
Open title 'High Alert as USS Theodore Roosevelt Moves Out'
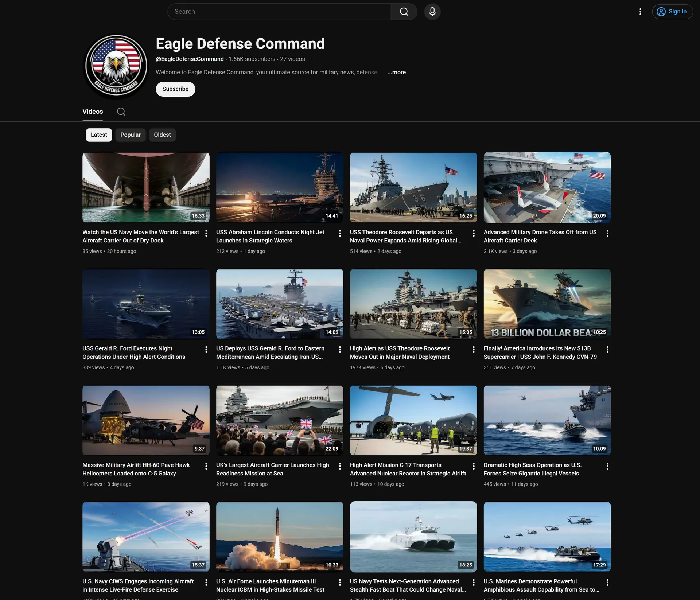[400, 352]
